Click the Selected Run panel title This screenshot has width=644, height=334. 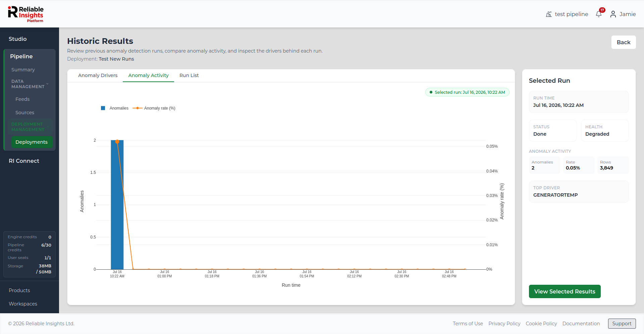click(549, 81)
